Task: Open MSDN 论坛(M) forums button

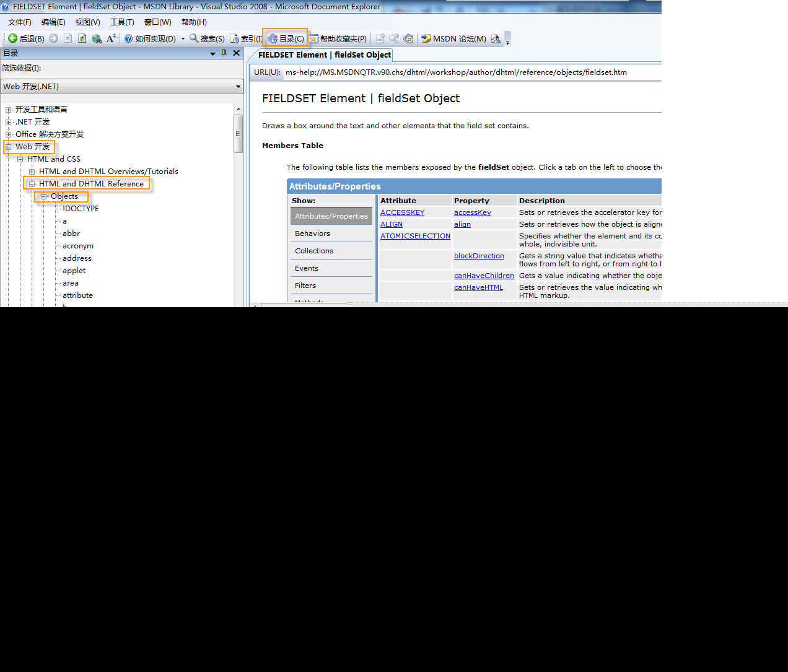Action: pyautogui.click(x=453, y=38)
